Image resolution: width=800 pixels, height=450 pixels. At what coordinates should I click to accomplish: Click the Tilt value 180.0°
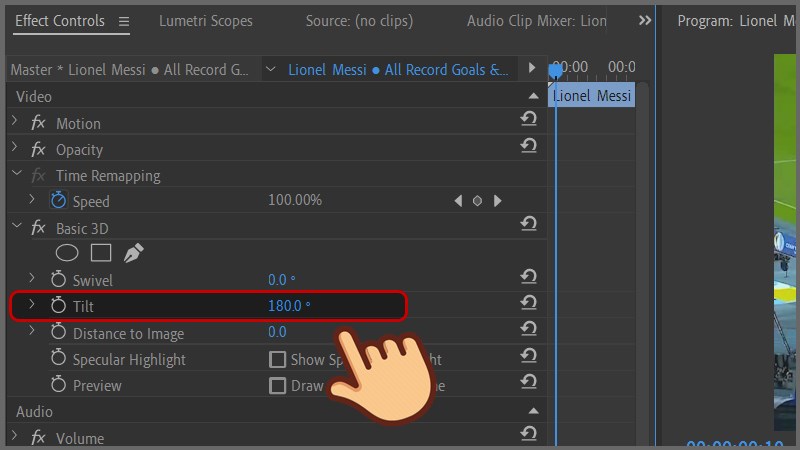click(x=289, y=306)
